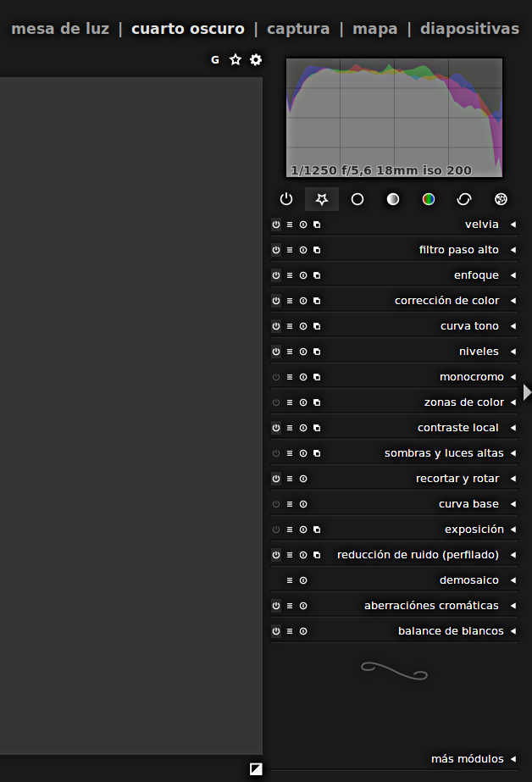Create new instance of curva tono

317,326
